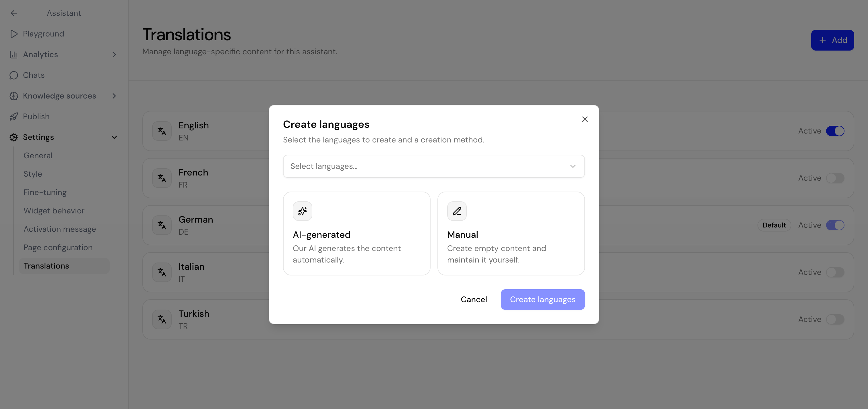Click the Playground play icon
The height and width of the screenshot is (409, 868).
click(14, 34)
